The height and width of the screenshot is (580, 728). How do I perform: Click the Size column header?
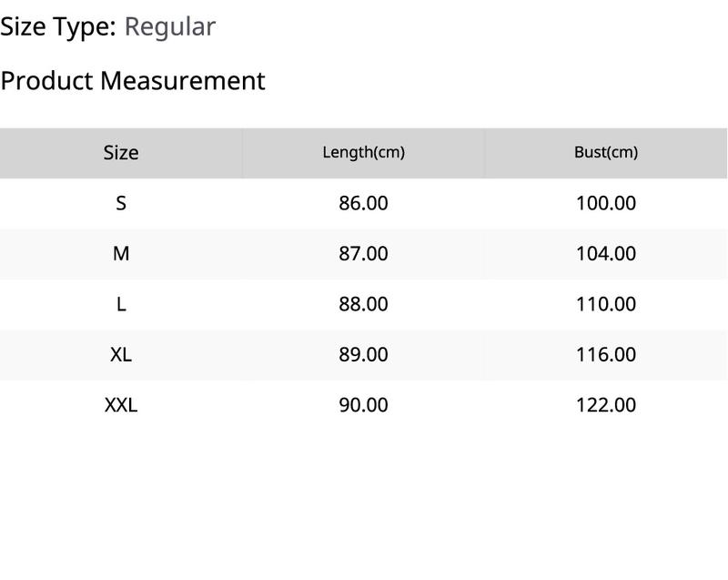click(121, 153)
